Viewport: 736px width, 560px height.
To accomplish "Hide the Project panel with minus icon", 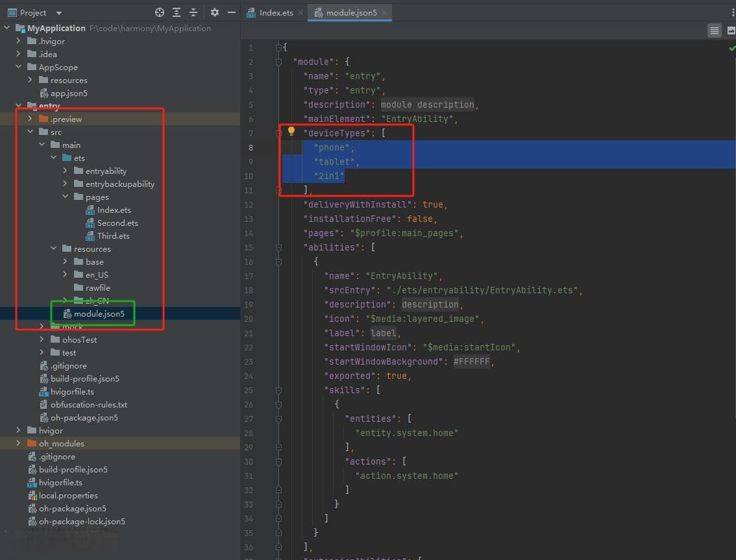I will [232, 13].
